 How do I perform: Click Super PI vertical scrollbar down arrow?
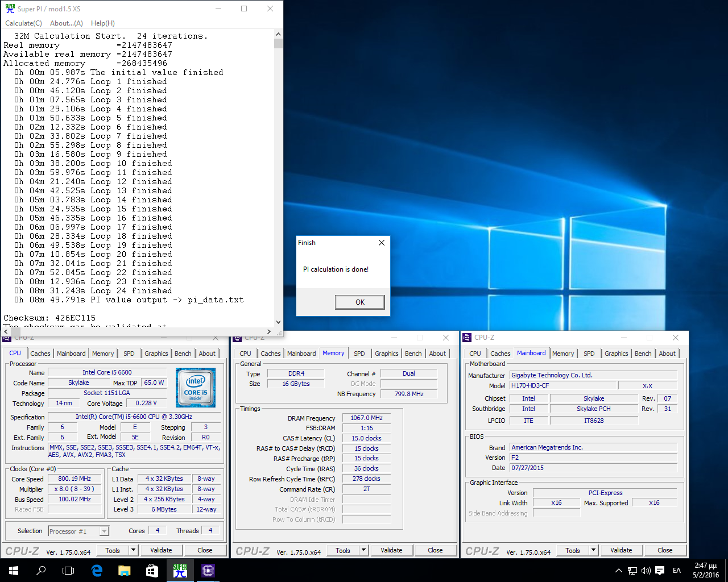(x=278, y=322)
